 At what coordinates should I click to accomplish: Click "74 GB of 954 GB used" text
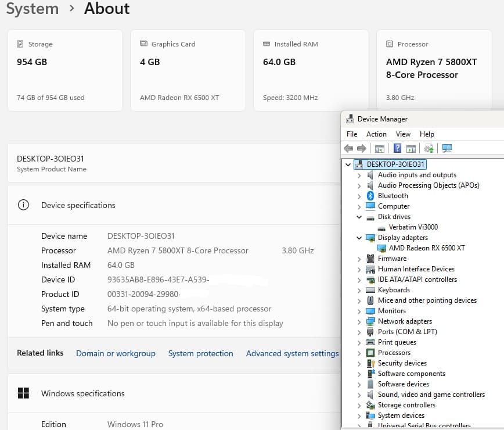tap(51, 98)
